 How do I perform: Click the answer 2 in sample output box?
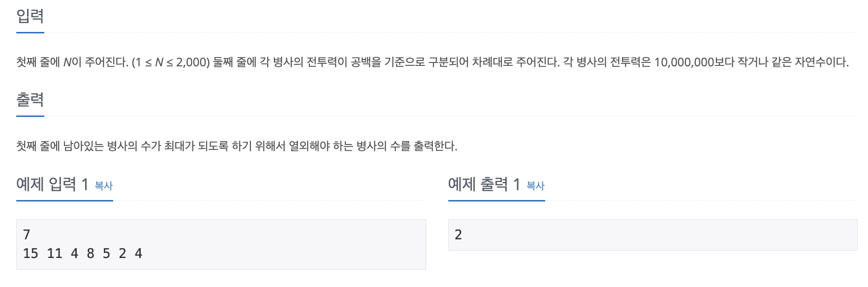pos(458,234)
